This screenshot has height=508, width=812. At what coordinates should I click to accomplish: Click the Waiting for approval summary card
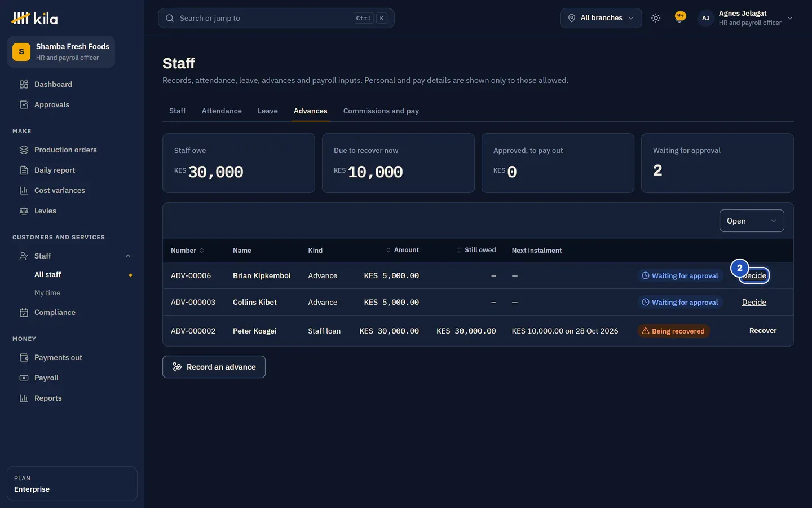click(x=717, y=163)
